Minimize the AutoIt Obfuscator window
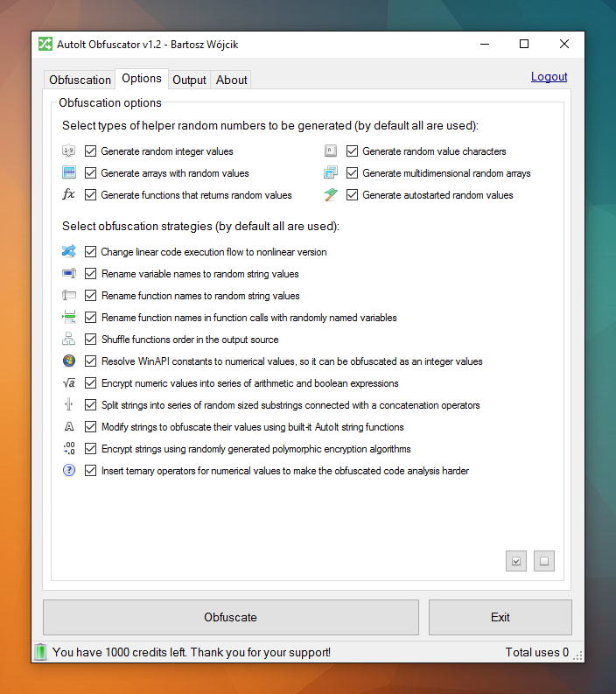 pyautogui.click(x=485, y=45)
